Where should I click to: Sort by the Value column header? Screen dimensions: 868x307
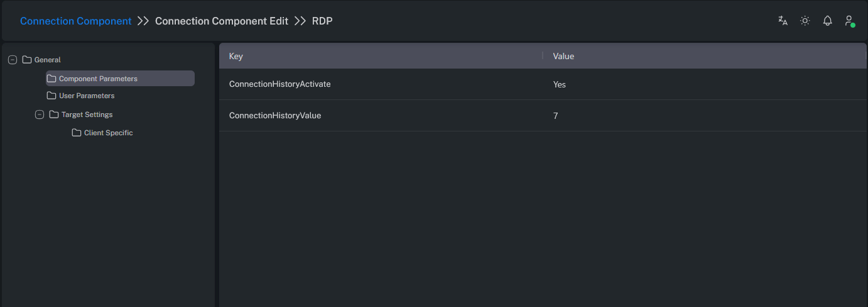click(x=563, y=56)
